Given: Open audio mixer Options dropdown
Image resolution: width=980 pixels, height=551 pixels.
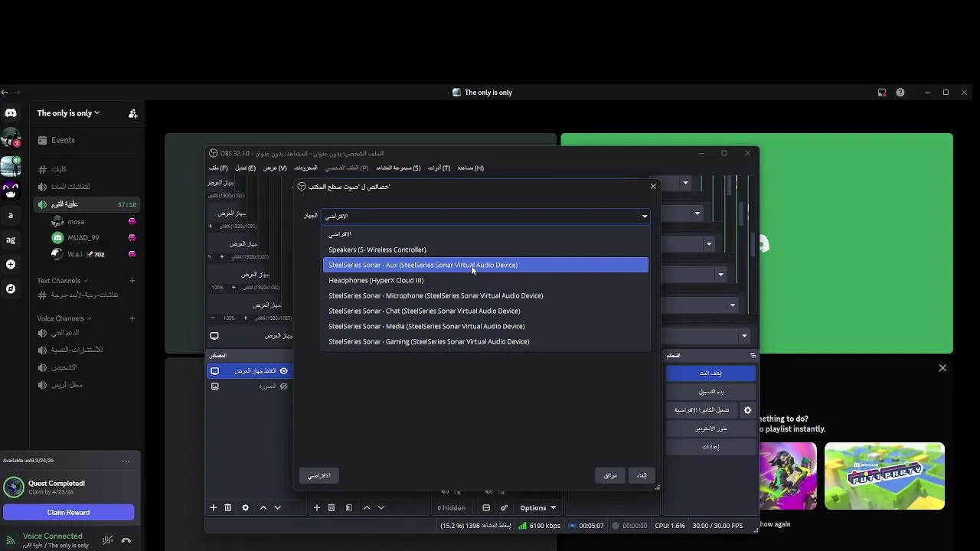Looking at the screenshot, I should [537, 507].
